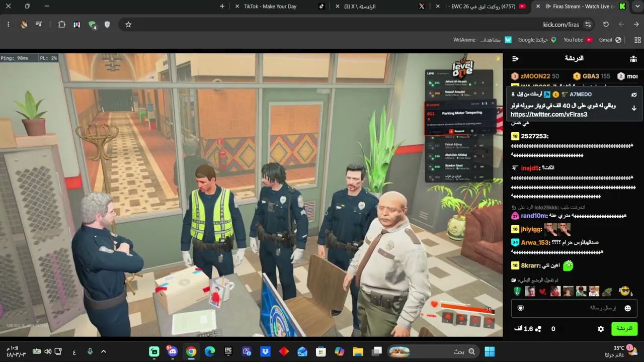The width and height of the screenshot is (644, 362).
Task: Open the twitter.com/vFiras3 link
Action: [549, 115]
